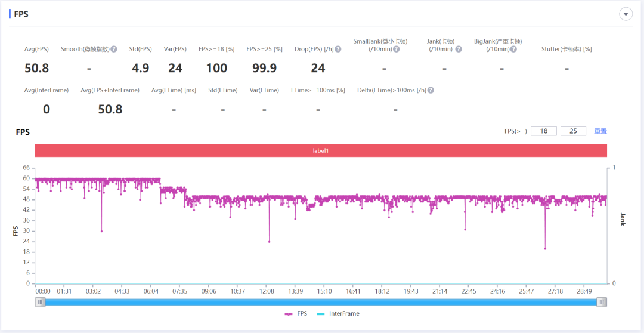The height and width of the screenshot is (333, 644).
Task: Collapse the FPS panel with the dropdown arrow
Action: pos(626,14)
